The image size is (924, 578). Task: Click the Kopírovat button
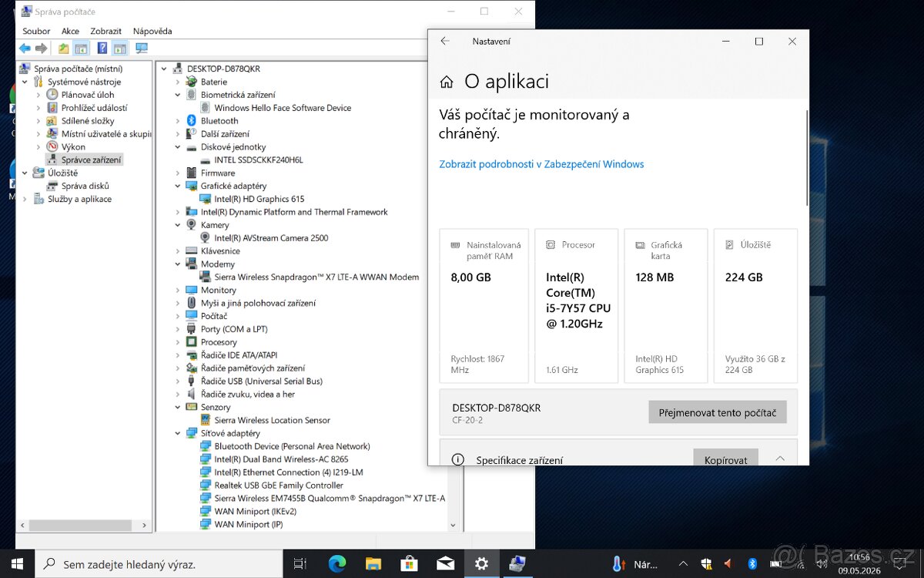[725, 458]
